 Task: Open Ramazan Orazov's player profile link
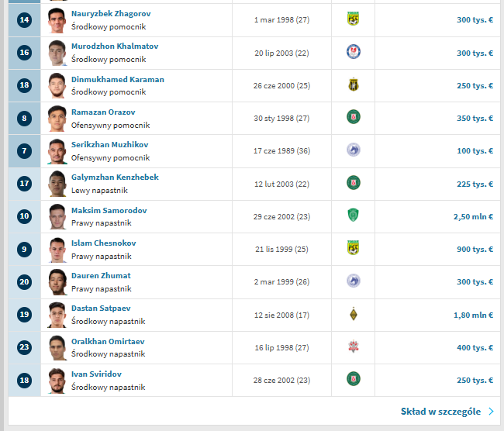coord(103,112)
